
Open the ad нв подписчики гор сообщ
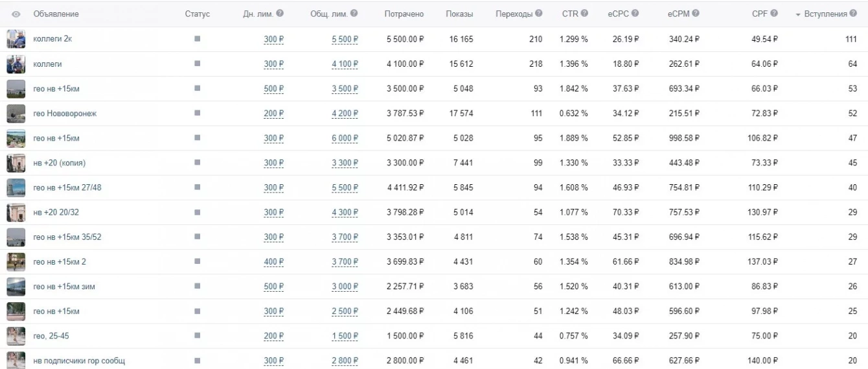(x=79, y=361)
